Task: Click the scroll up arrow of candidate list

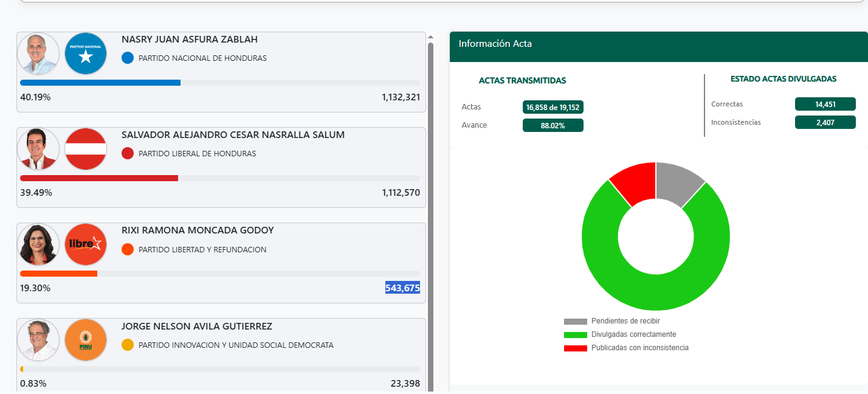Action: coord(430,36)
